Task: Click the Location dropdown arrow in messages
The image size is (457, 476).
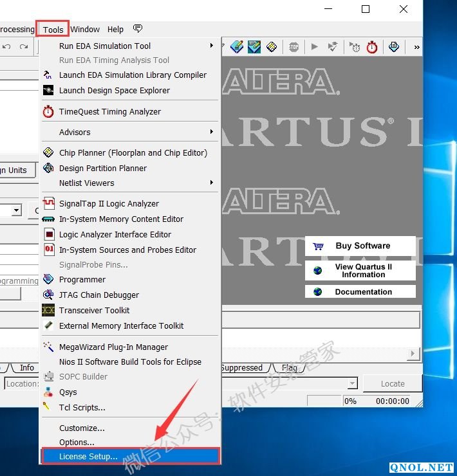Action: point(352,384)
